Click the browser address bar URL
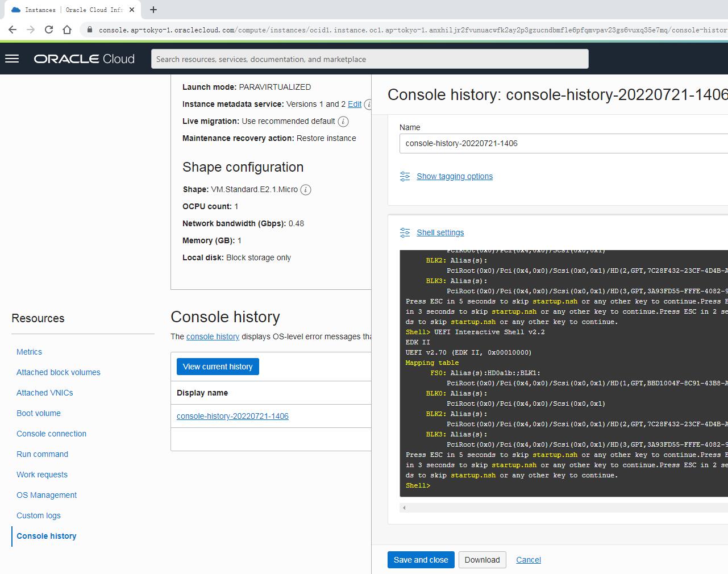728x574 pixels. tap(413, 30)
